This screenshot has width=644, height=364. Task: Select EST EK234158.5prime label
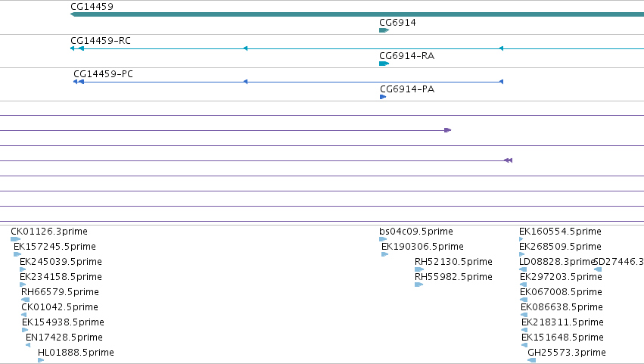tap(61, 277)
